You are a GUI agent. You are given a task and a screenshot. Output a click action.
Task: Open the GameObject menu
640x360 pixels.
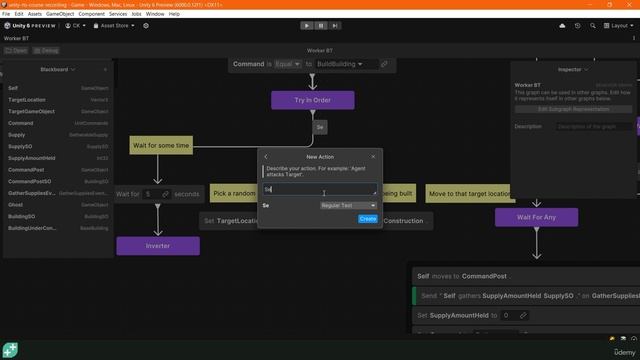point(60,14)
